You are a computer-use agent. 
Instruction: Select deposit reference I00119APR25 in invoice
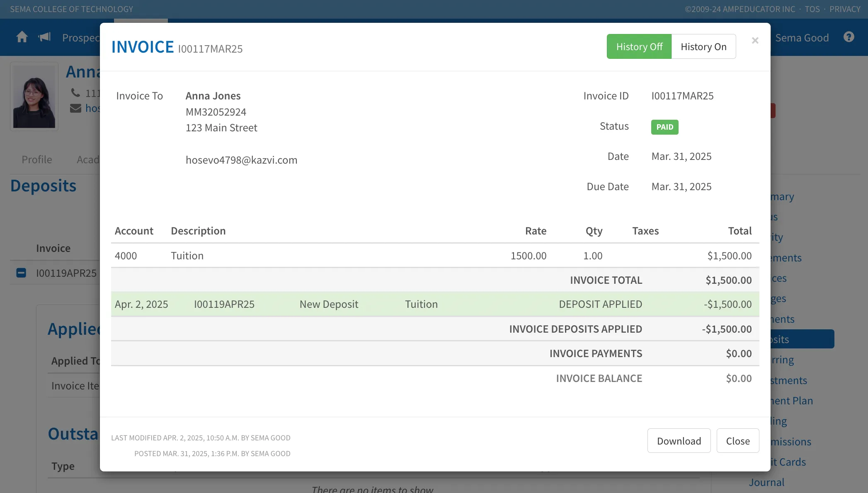(x=224, y=304)
